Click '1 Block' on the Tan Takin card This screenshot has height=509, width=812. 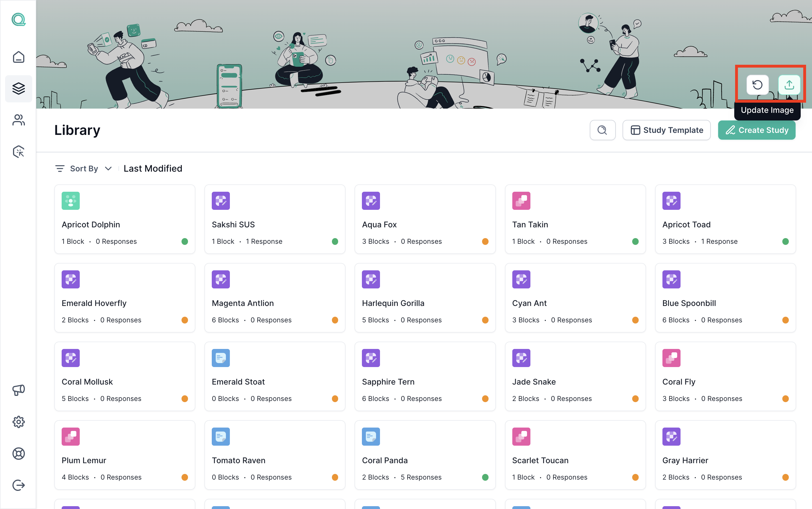point(523,241)
